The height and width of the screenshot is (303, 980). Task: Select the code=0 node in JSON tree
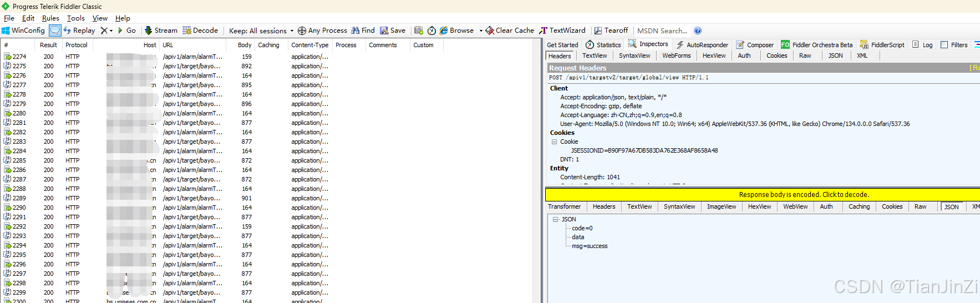582,229
